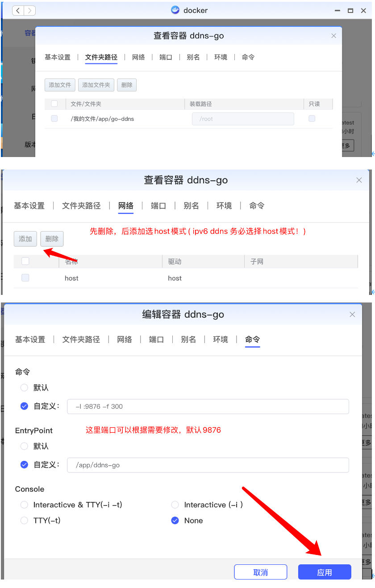Screen dimensions: 375x588
Task: Enable the 只读 checkbox for the mounted folder
Action: (x=312, y=119)
